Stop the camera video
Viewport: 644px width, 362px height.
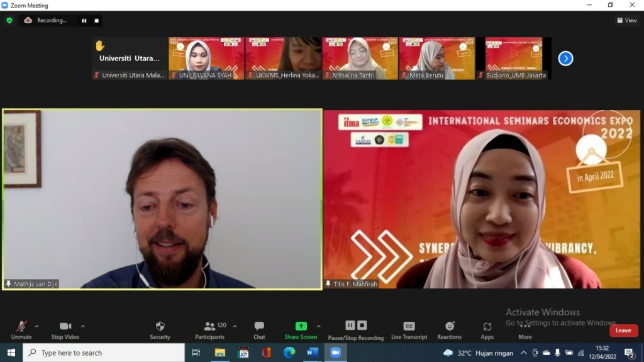65,331
